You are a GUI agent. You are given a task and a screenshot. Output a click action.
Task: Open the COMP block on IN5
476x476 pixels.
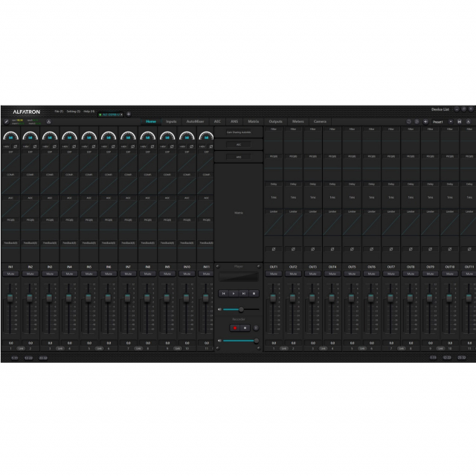point(89,175)
